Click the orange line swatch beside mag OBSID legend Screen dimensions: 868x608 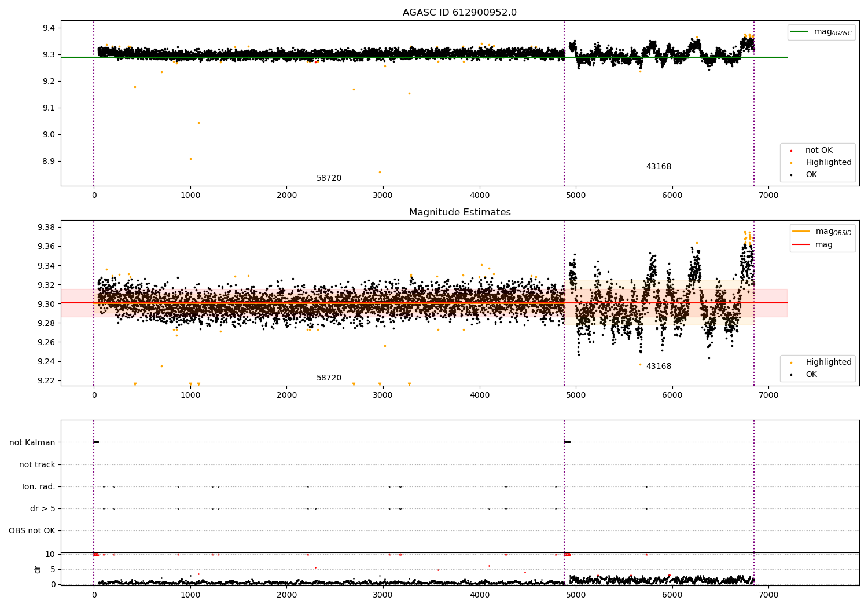tap(801, 232)
